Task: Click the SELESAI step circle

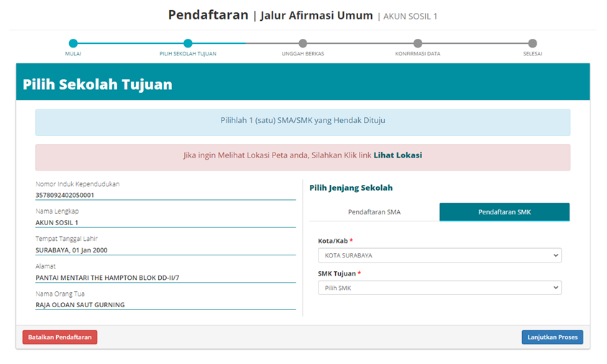Action: (533, 43)
